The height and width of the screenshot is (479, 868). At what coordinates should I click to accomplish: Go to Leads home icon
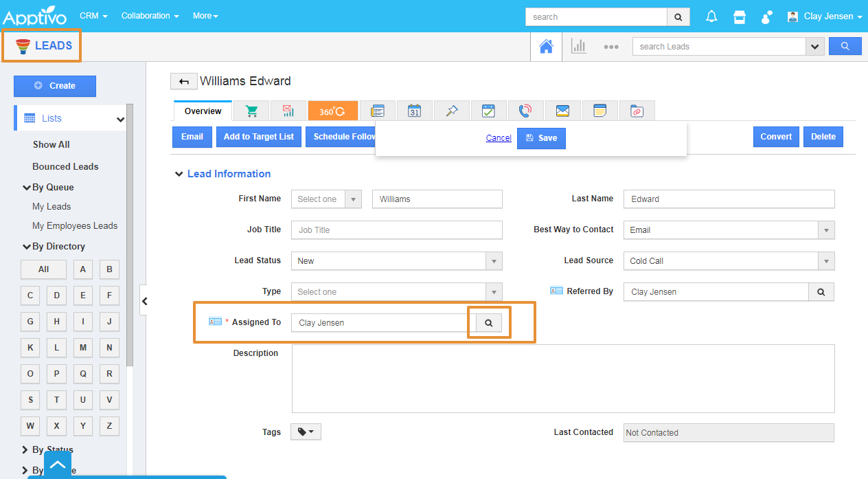point(547,47)
